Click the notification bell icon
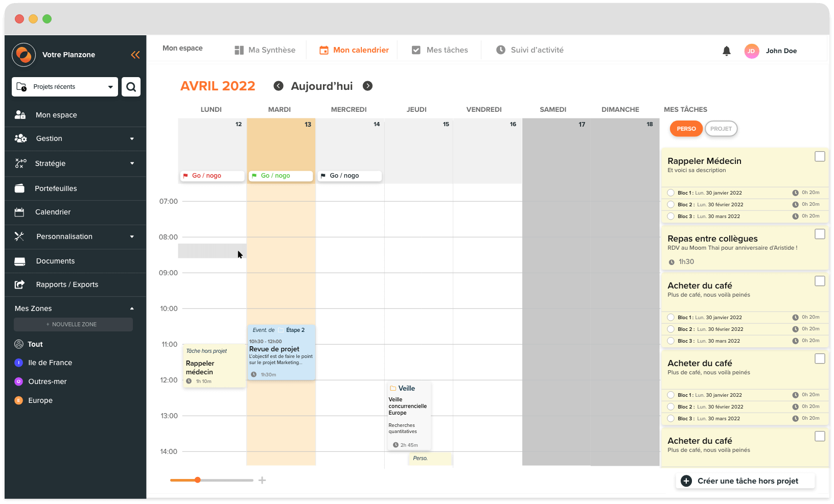 pos(726,51)
